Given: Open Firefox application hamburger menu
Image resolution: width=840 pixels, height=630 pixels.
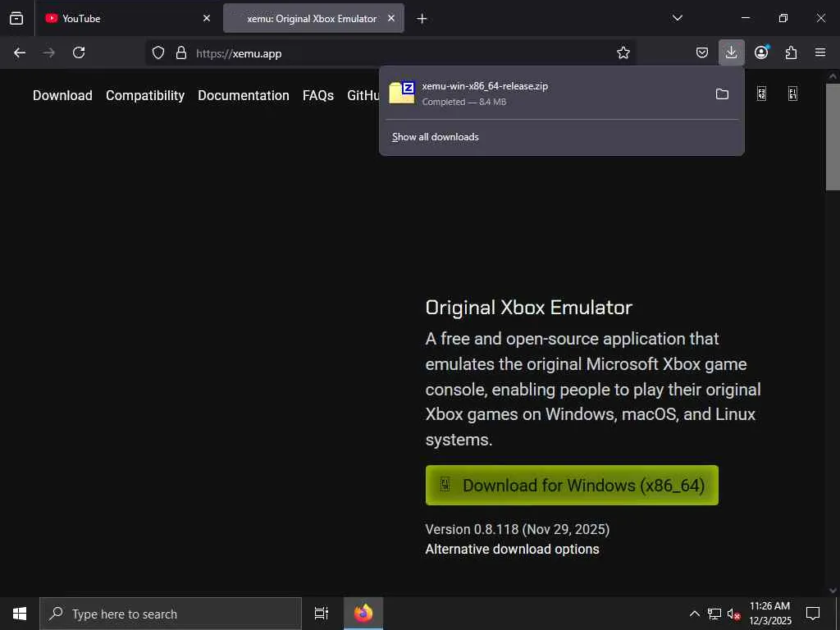Looking at the screenshot, I should [x=820, y=52].
